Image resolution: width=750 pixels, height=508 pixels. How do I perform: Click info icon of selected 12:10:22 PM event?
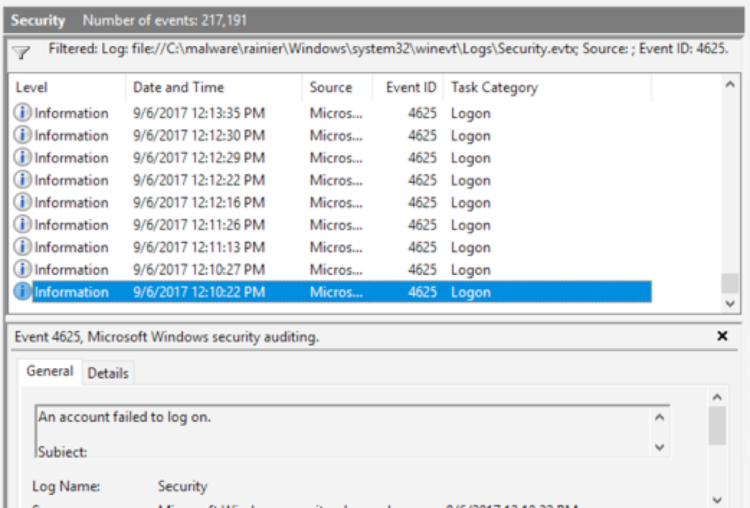[x=23, y=292]
